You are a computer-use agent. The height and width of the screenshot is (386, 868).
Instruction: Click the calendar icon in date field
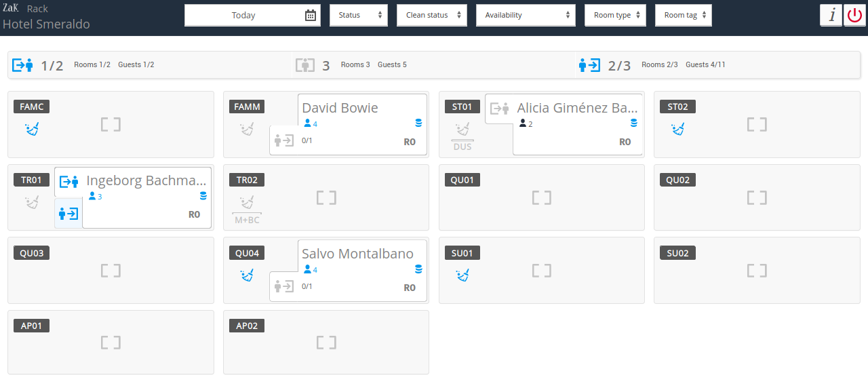(x=310, y=15)
